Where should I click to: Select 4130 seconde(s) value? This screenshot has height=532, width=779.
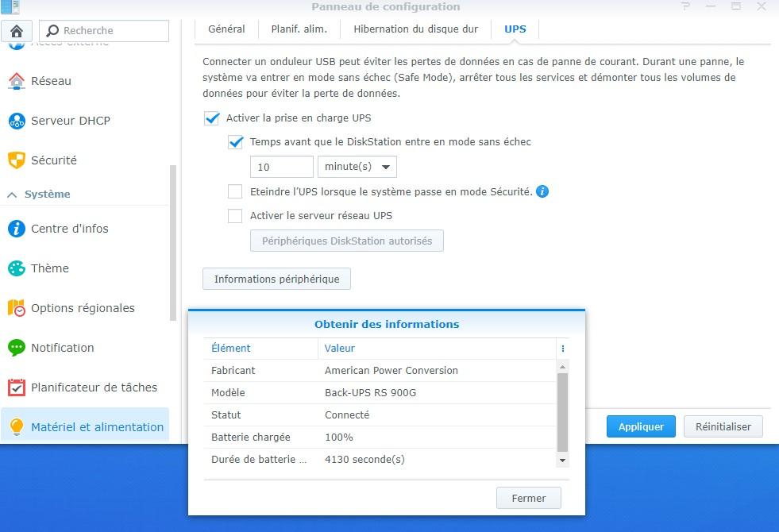pos(364,460)
